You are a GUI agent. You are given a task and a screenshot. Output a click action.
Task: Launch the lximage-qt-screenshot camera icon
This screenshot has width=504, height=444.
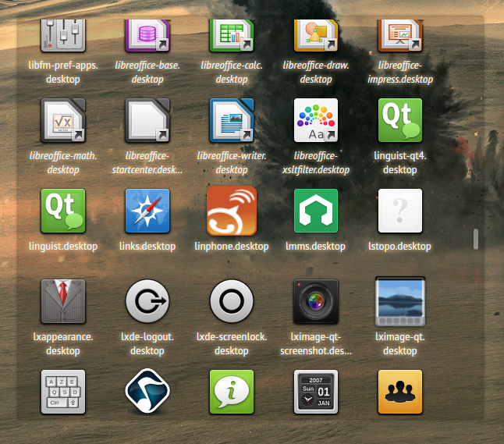pyautogui.click(x=316, y=301)
